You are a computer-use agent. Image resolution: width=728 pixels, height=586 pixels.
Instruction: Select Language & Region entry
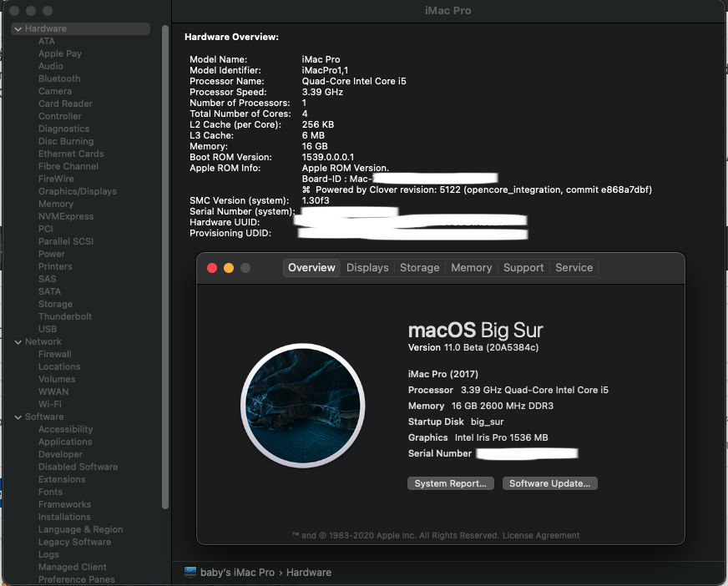coord(81,530)
